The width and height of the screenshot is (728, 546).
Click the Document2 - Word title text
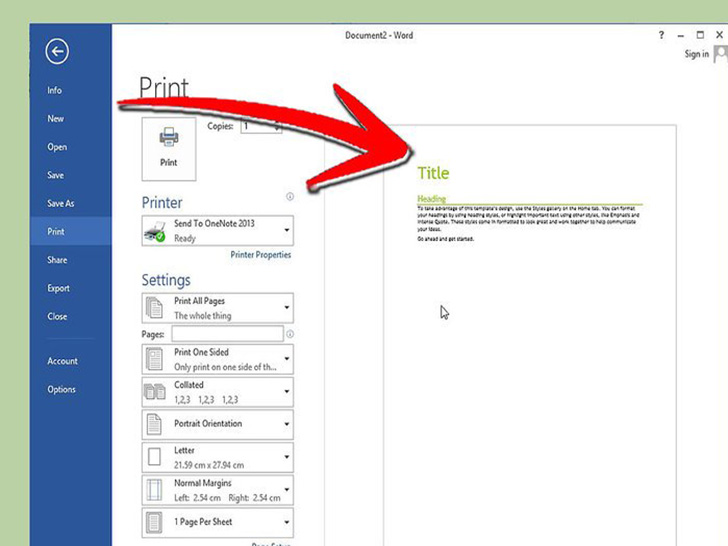[x=379, y=35]
